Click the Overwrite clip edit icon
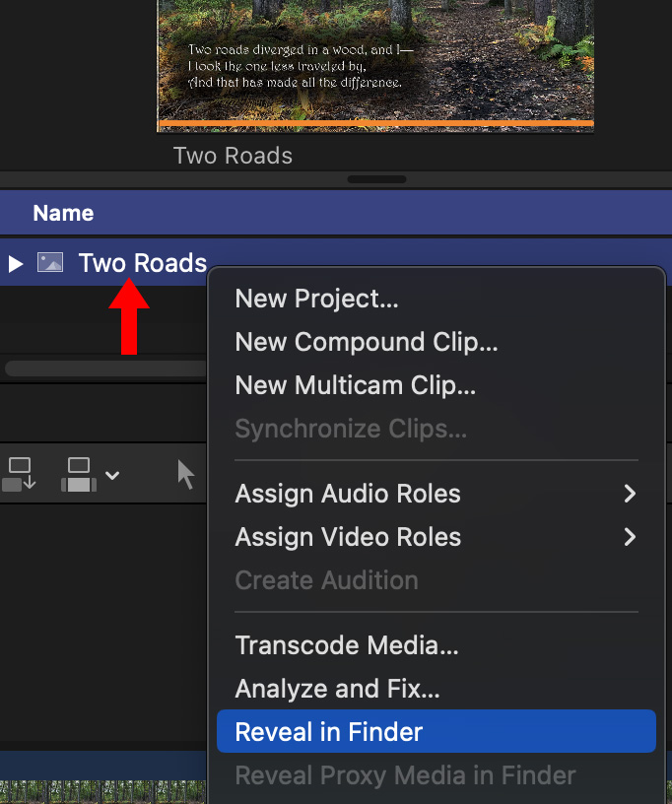672x804 pixels. click(77, 474)
